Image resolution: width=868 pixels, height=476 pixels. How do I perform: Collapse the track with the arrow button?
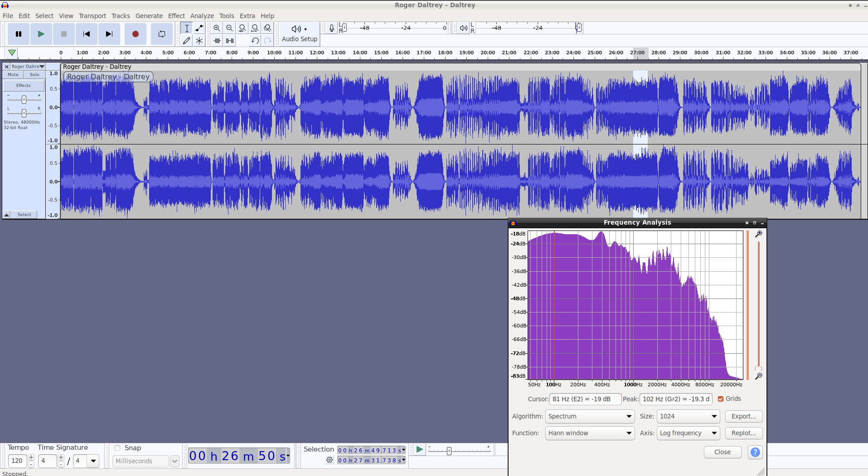tap(7, 215)
